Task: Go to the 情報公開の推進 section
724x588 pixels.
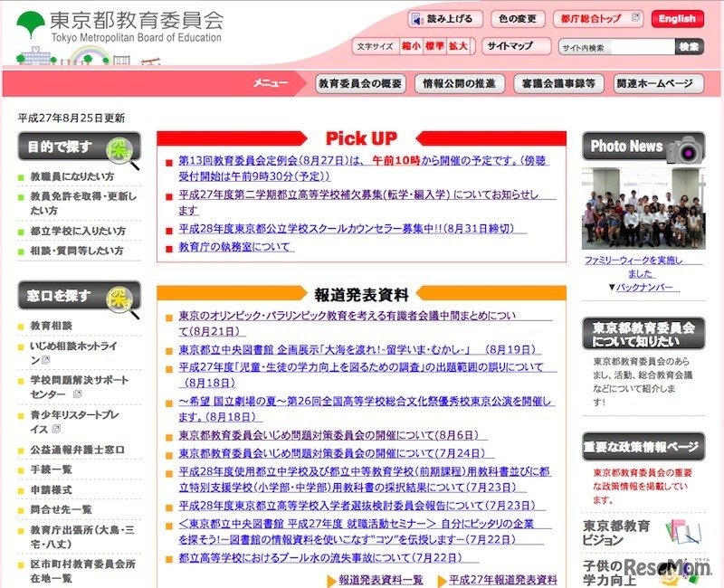Action: 458,81
